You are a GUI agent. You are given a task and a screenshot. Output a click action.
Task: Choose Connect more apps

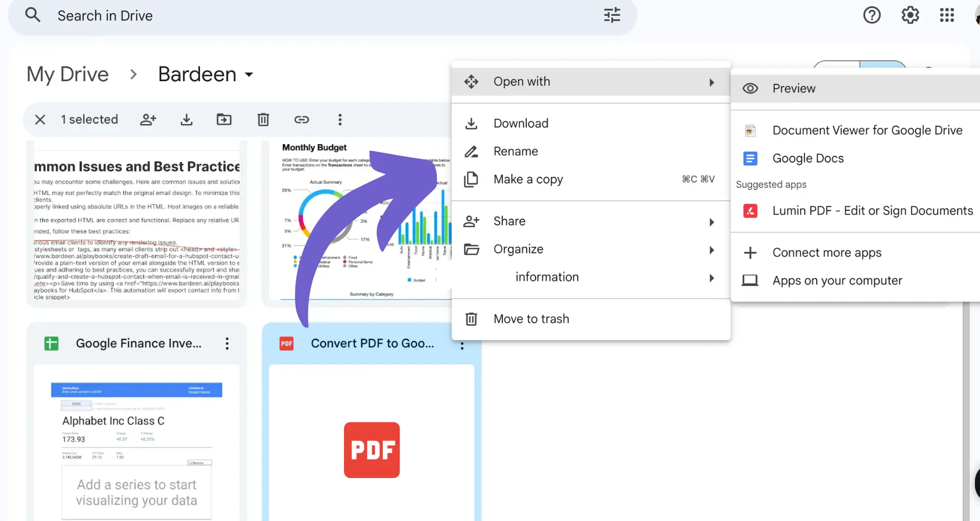[x=855, y=252]
